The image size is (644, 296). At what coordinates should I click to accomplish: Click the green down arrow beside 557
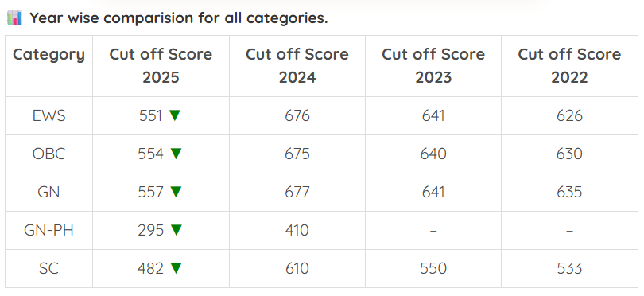click(177, 192)
